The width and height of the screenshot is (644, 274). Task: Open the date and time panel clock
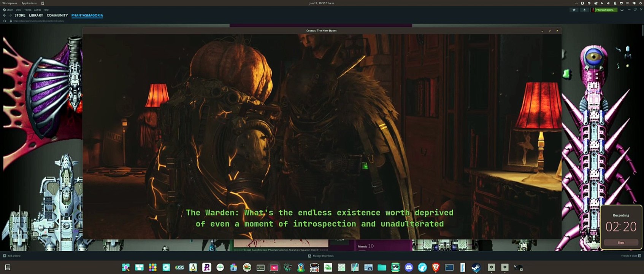[322, 3]
